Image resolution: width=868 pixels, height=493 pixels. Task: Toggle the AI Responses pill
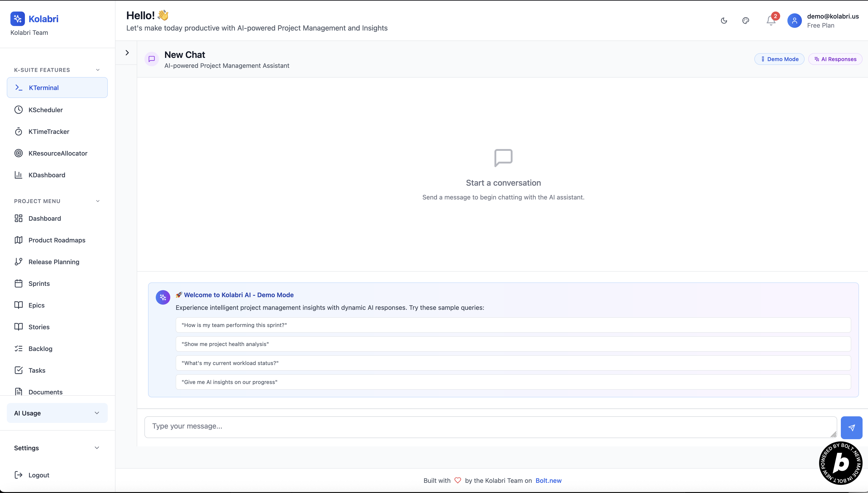tap(835, 59)
